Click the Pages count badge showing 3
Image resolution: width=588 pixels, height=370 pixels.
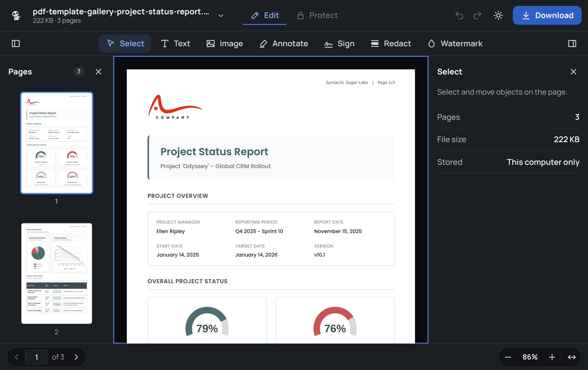tap(79, 71)
